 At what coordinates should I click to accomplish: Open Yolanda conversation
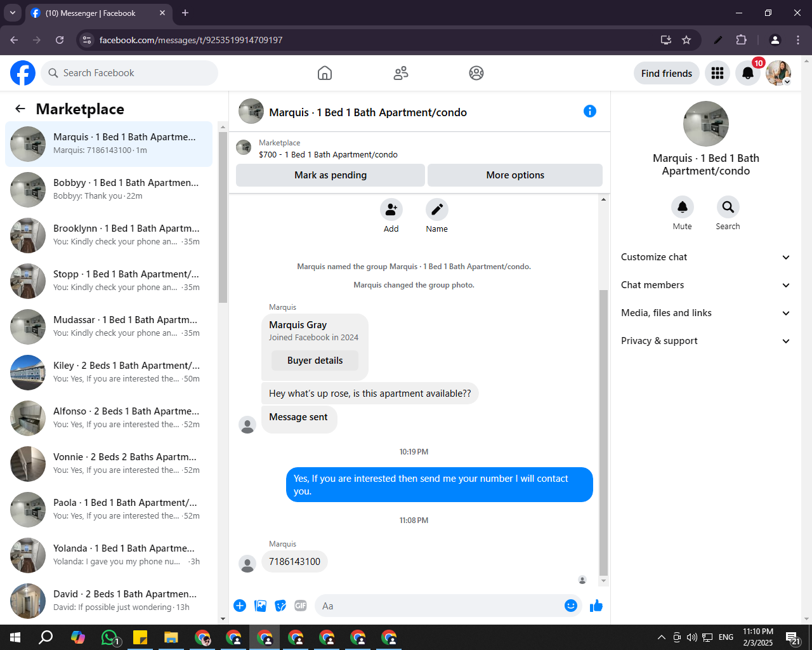pos(109,555)
